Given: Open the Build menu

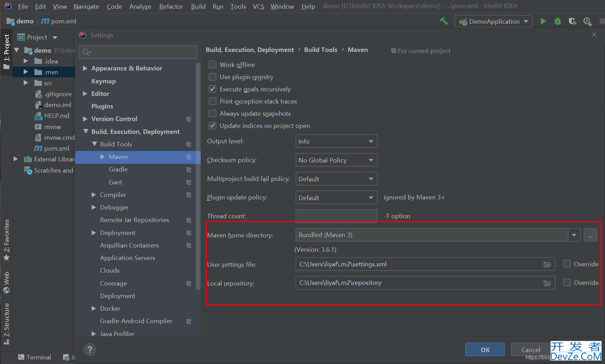Looking at the screenshot, I should point(198,6).
